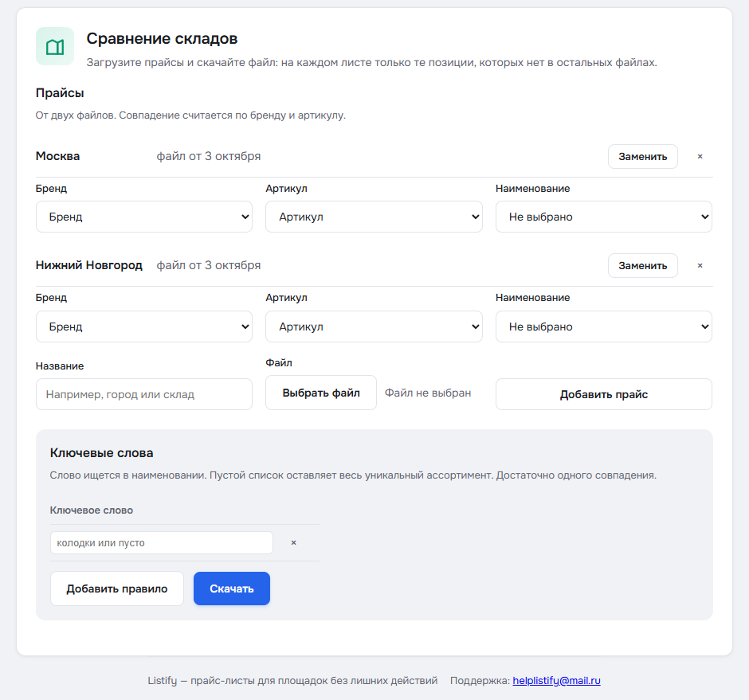749x700 pixels.
Task: Focus the Название input field
Action: 144,394
